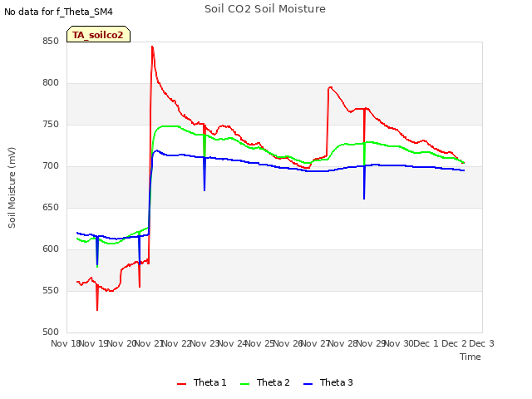Click the 800 y-axis label

tap(51, 83)
